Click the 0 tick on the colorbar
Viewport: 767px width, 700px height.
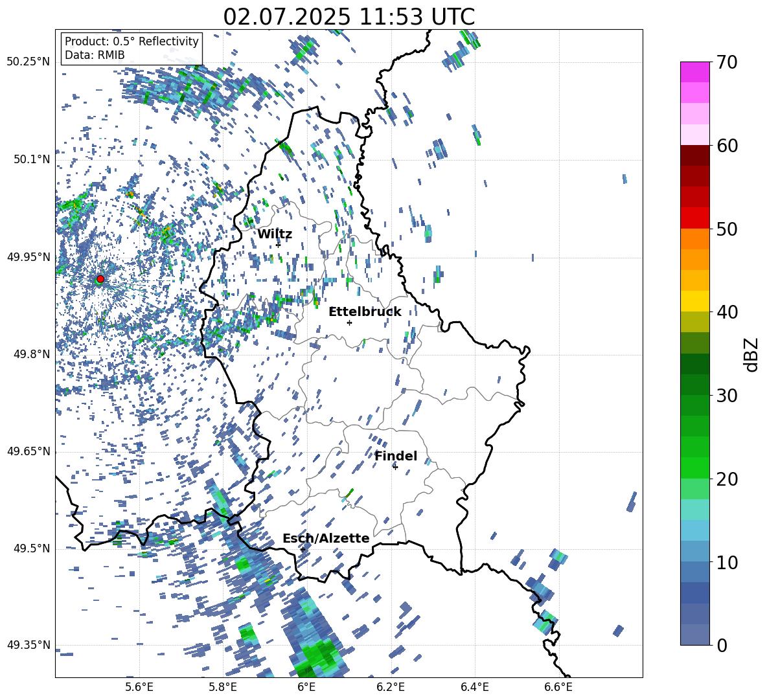(722, 645)
